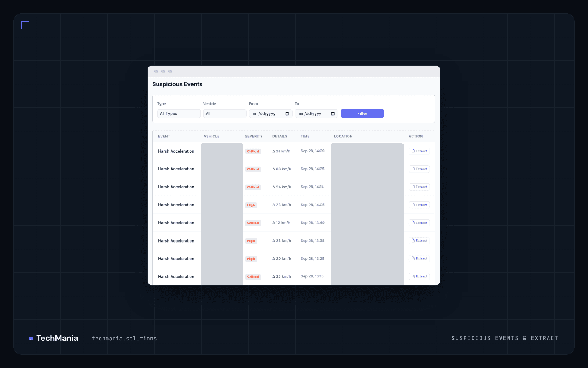Click the Δ 25 km/h details cell
Screen dimensions: 588x368
coord(282,277)
